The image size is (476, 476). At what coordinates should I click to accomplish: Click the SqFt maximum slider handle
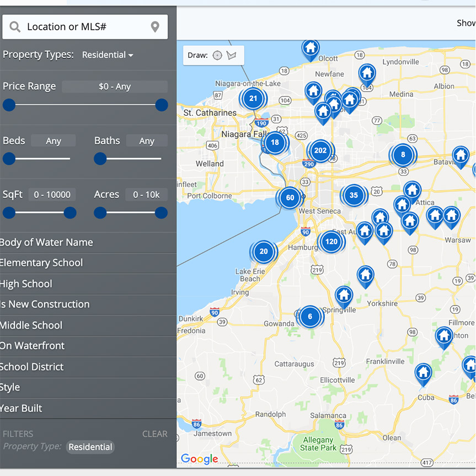pyautogui.click(x=70, y=213)
